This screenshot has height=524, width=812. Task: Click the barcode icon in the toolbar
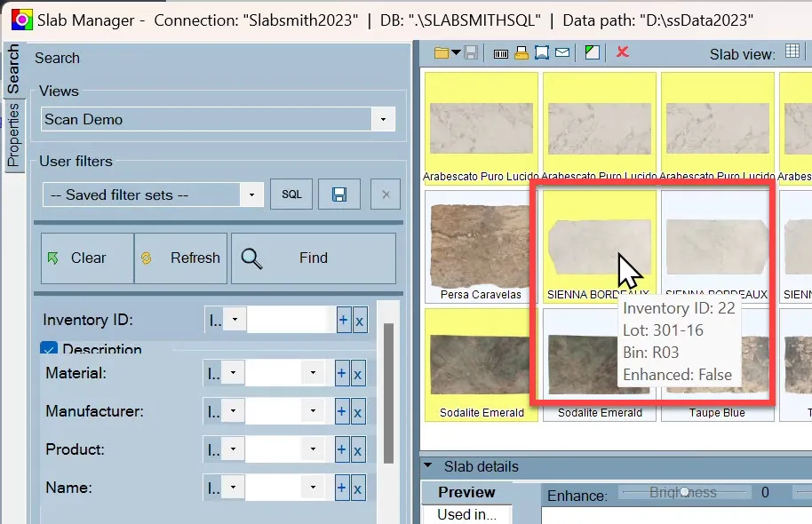click(x=501, y=53)
